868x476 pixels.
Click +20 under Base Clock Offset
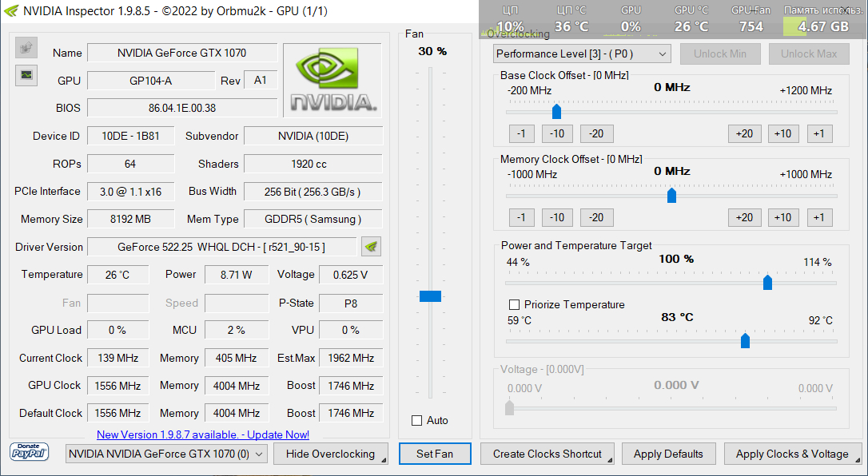click(x=745, y=134)
